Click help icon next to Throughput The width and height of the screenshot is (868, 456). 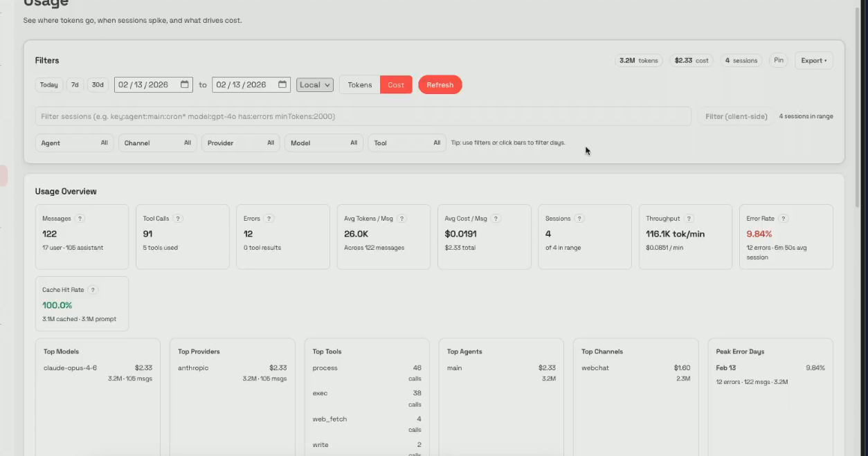tap(689, 219)
